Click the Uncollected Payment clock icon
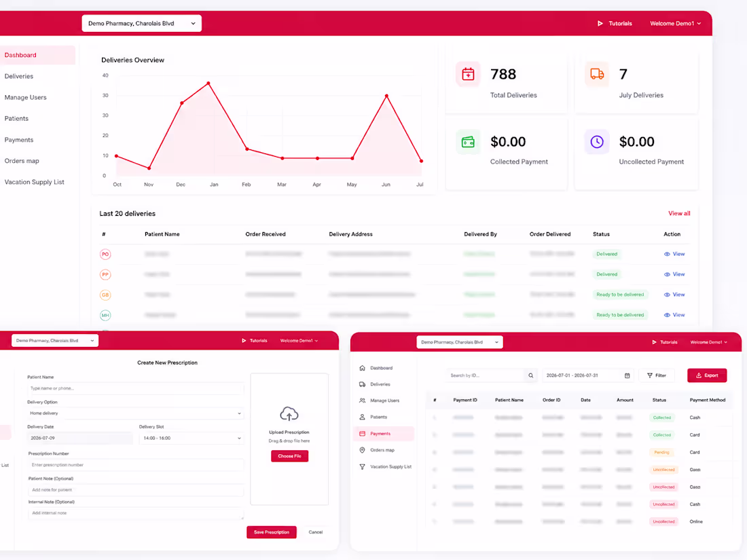 click(x=597, y=142)
